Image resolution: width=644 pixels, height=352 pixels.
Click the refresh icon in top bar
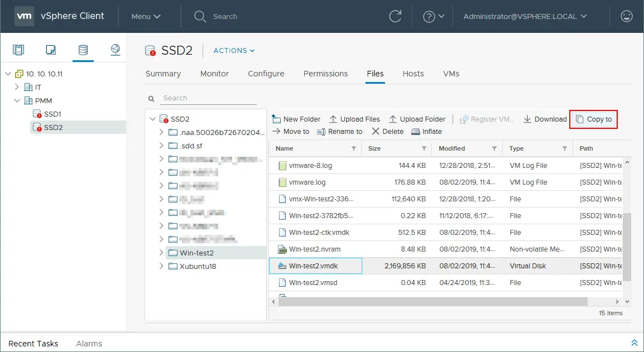[395, 16]
